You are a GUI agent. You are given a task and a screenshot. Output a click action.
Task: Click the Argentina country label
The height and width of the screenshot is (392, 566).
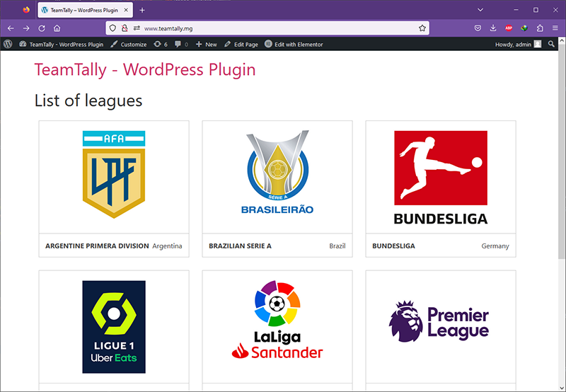coord(167,246)
